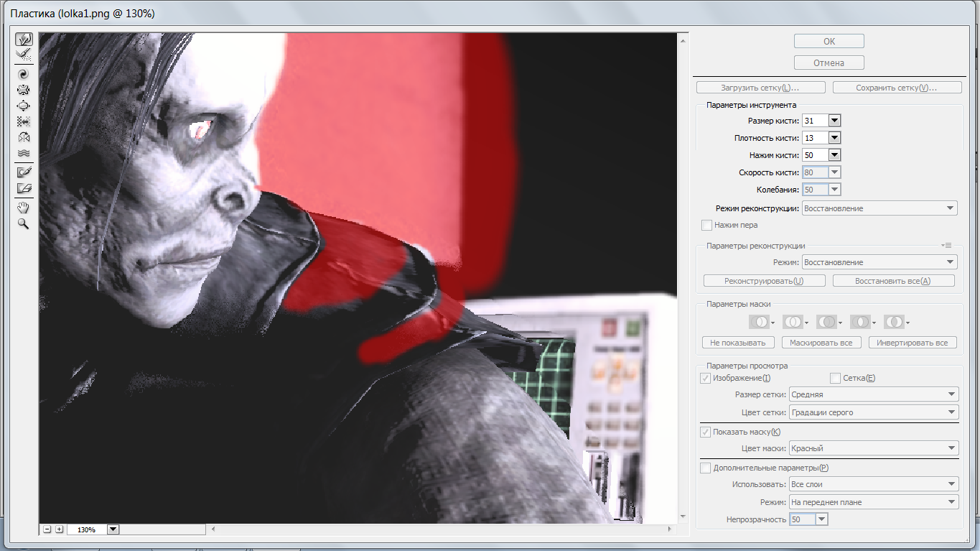Click the Плотность кисти value field
The height and width of the screenshot is (551, 980).
pos(815,138)
